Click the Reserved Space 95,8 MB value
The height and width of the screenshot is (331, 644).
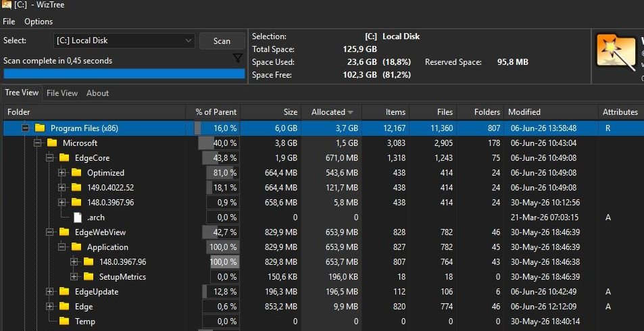coord(513,62)
